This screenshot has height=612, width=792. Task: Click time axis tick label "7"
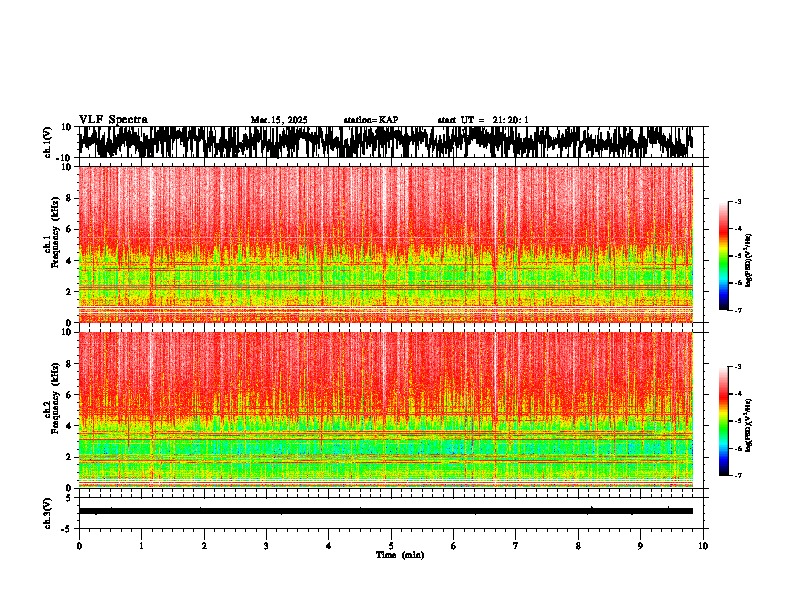point(516,546)
